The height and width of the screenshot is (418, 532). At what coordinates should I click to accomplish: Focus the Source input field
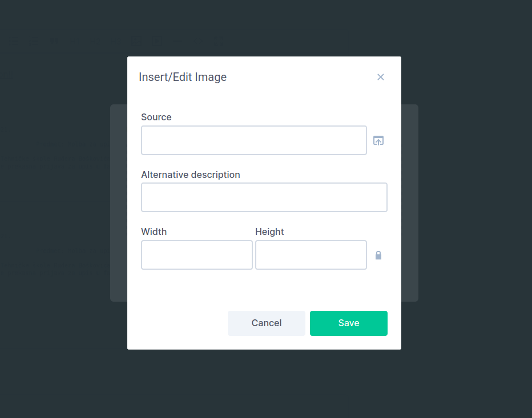254,140
